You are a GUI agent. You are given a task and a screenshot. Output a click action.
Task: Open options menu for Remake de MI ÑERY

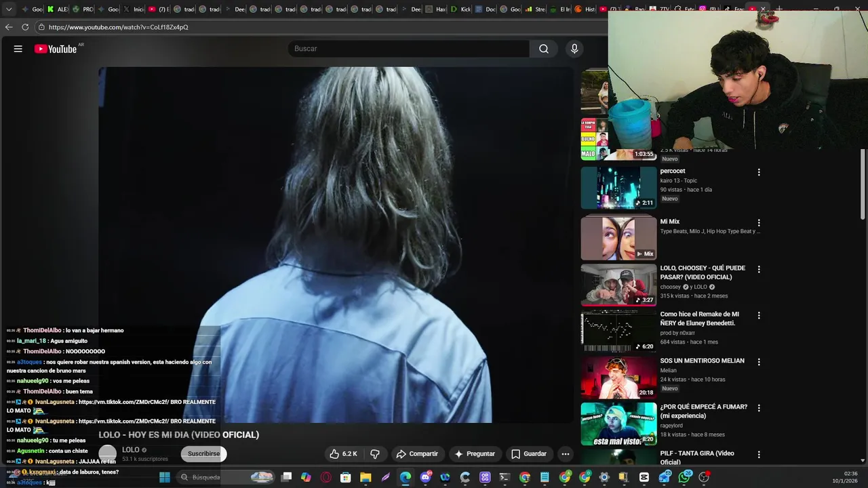click(x=759, y=315)
